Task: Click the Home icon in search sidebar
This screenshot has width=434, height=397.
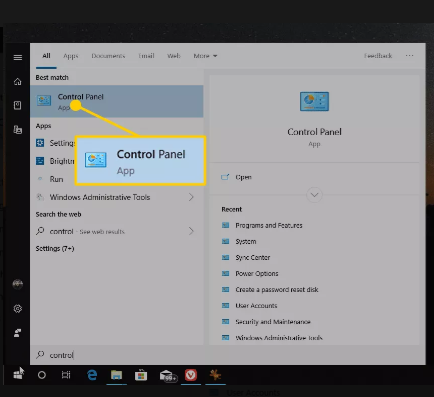Action: [18, 82]
